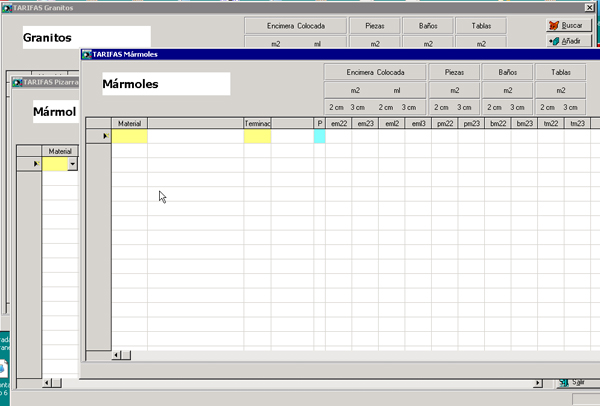Click the Baños header in Mármoles window
Screen dimensions: 600x406
[507, 72]
